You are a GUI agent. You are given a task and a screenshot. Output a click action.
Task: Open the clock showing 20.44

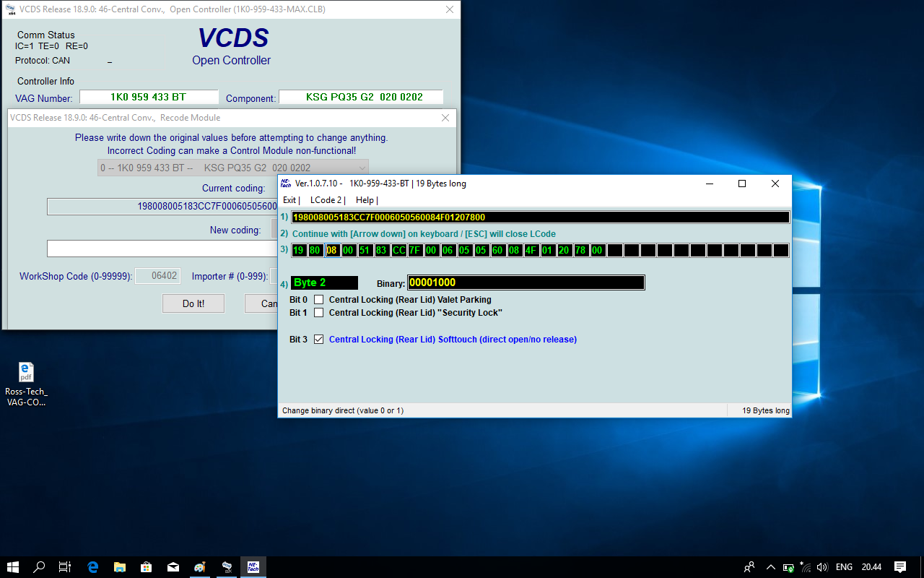click(x=871, y=567)
